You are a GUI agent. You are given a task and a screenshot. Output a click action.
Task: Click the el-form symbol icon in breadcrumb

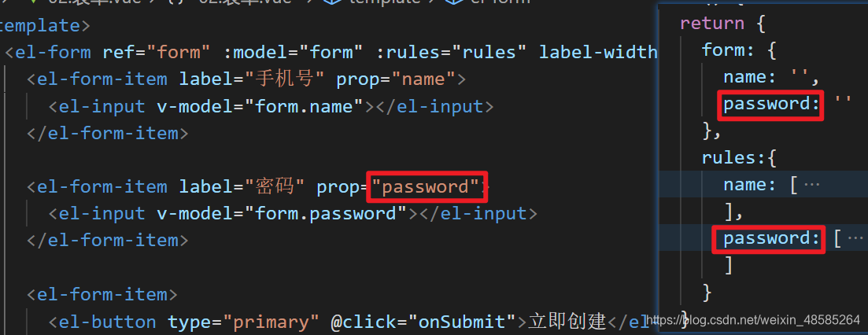click(453, 2)
